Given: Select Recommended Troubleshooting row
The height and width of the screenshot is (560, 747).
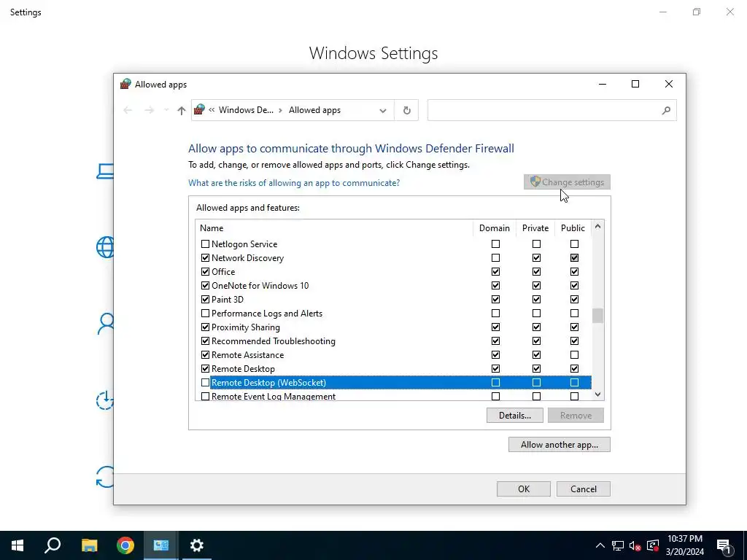Looking at the screenshot, I should click(393, 341).
